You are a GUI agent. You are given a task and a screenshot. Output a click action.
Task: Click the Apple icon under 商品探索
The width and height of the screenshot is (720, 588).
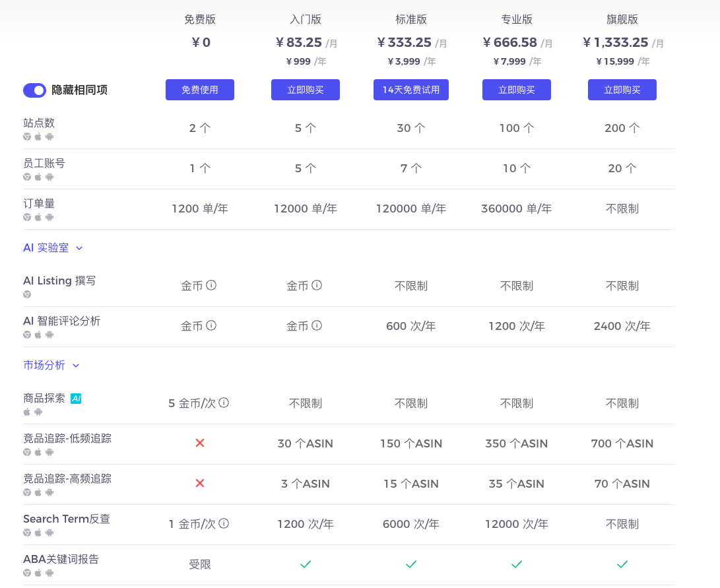click(x=26, y=412)
